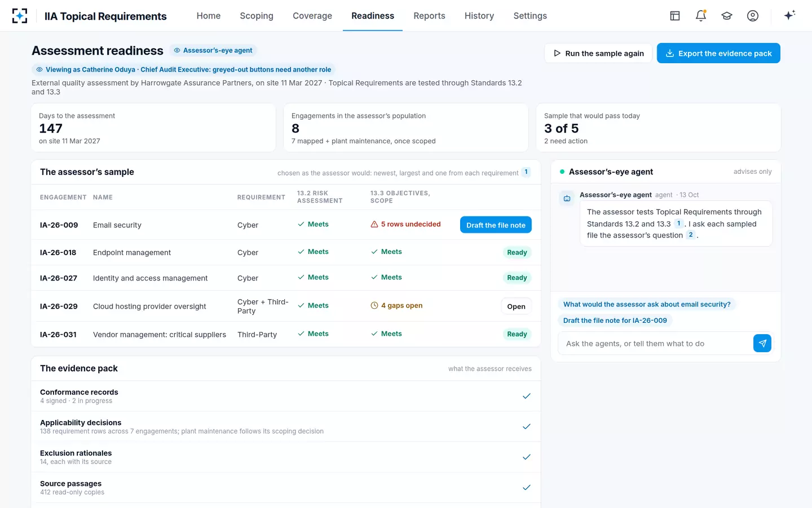Viewport: 812px width, 508px height.
Task: Open the graduation cap learning icon
Action: 727,16
